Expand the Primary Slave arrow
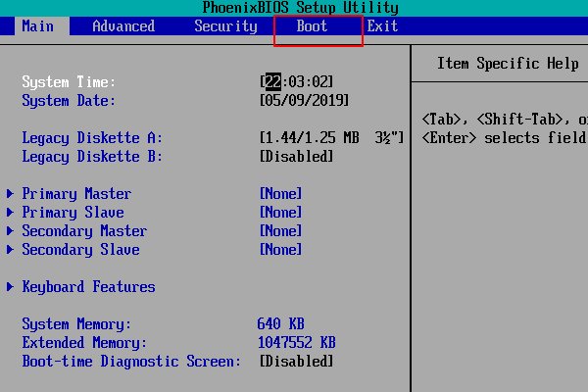Image resolution: width=588 pixels, height=392 pixels. 10,212
